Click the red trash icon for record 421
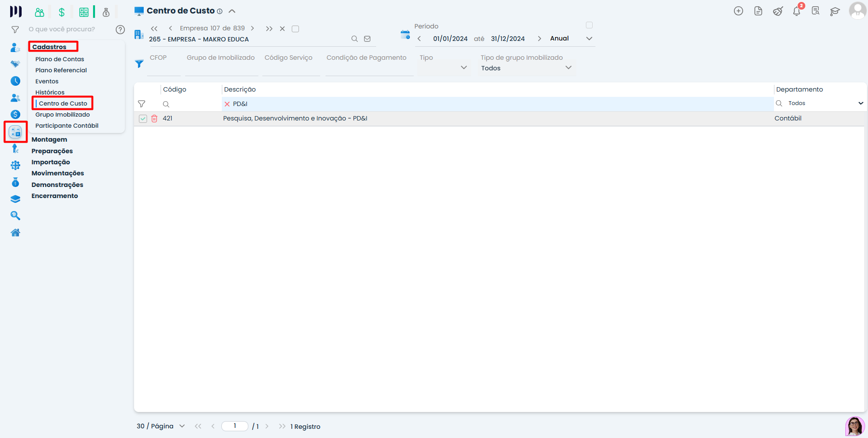 click(x=154, y=119)
